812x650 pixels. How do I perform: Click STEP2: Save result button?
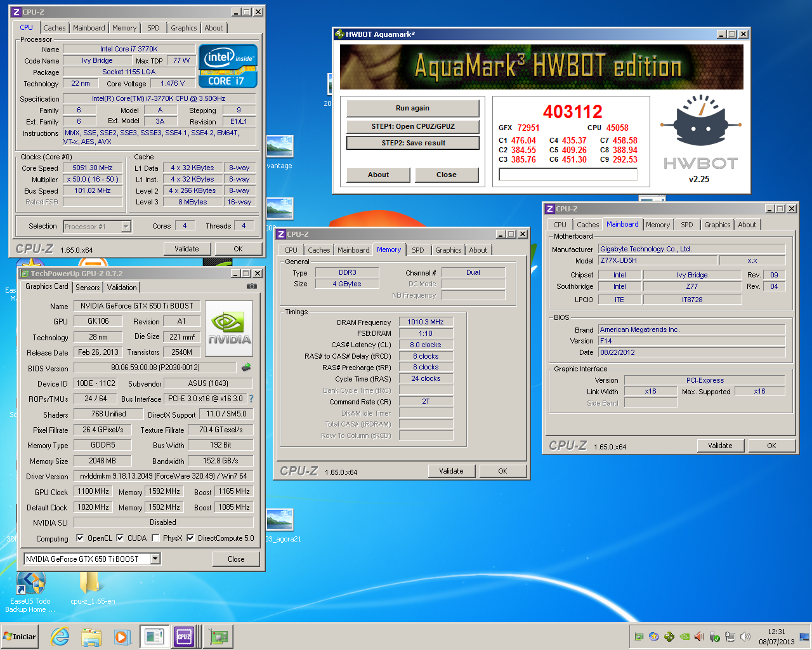(413, 143)
